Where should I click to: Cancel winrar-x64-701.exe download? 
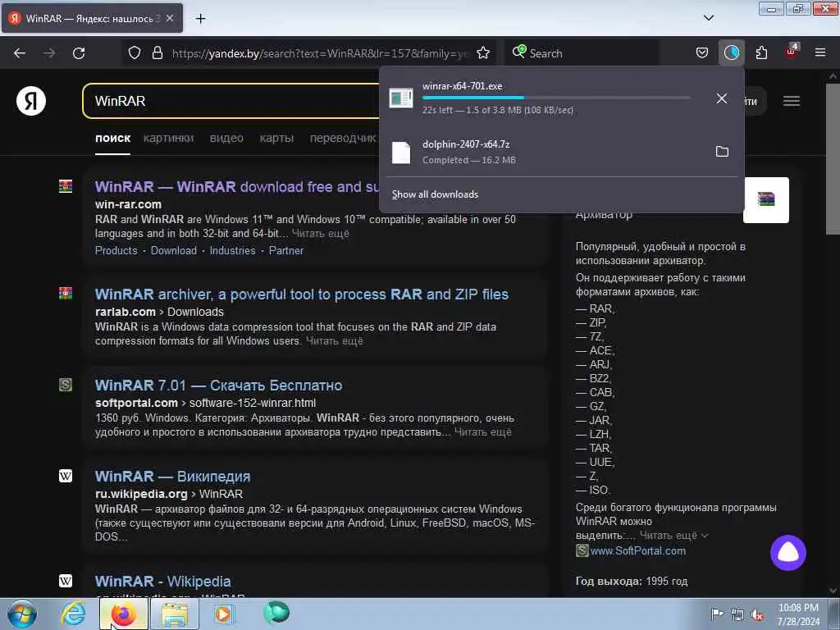coord(722,98)
